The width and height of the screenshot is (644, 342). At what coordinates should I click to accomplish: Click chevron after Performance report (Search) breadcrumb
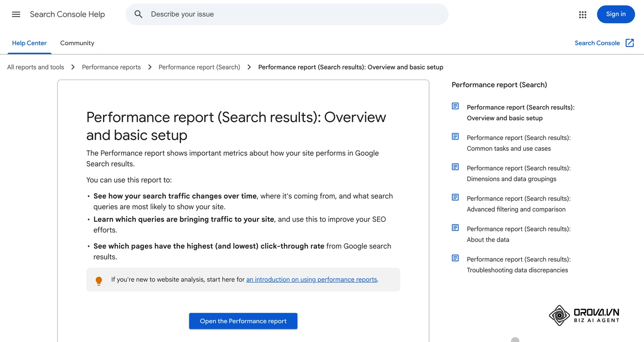tap(249, 67)
